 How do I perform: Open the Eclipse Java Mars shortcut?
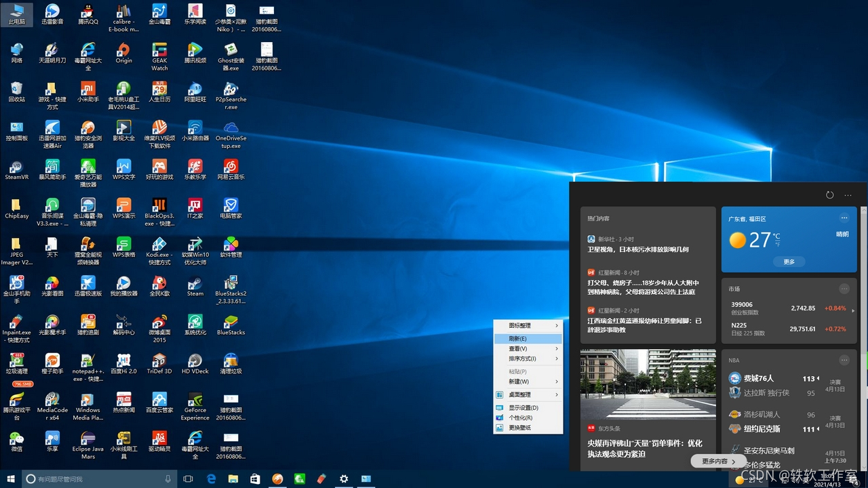pyautogui.click(x=87, y=443)
